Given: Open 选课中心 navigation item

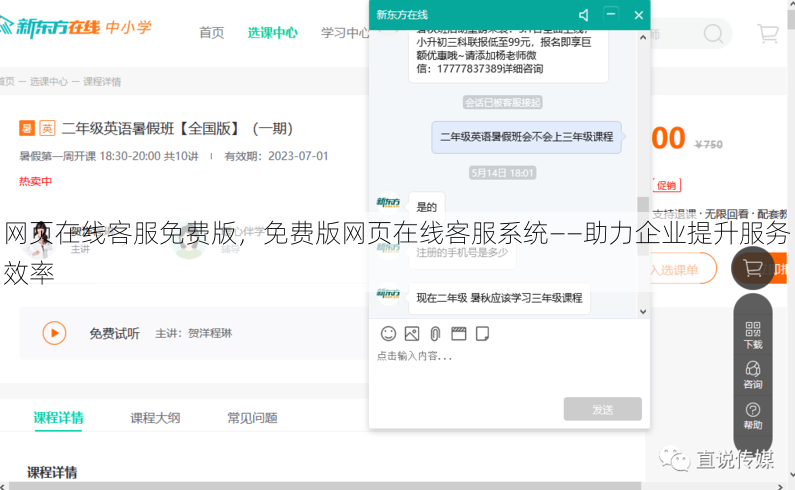Looking at the screenshot, I should (x=272, y=33).
